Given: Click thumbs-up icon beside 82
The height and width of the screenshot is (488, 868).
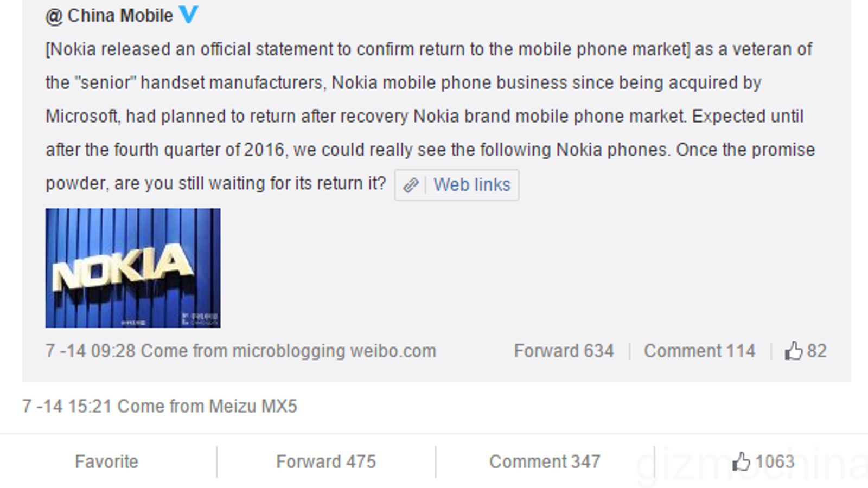Looking at the screenshot, I should pos(793,351).
